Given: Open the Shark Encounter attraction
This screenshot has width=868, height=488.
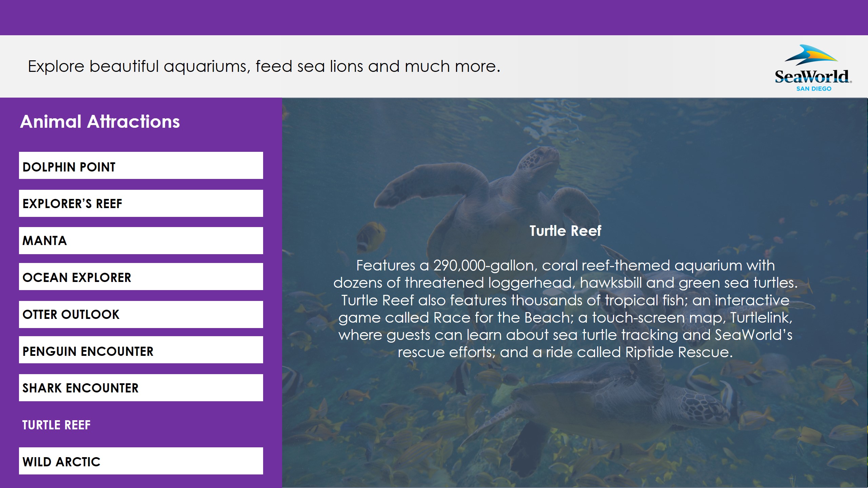Looking at the screenshot, I should [x=141, y=388].
